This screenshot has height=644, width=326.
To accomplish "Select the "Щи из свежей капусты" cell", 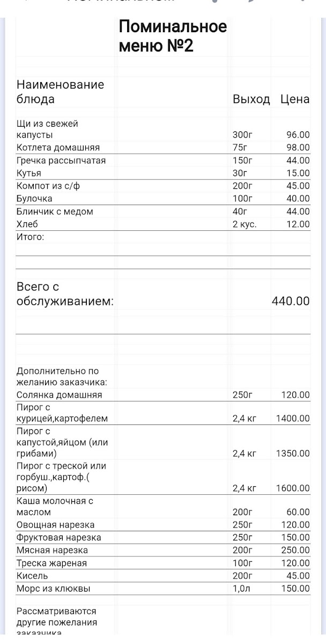I will (47, 129).
